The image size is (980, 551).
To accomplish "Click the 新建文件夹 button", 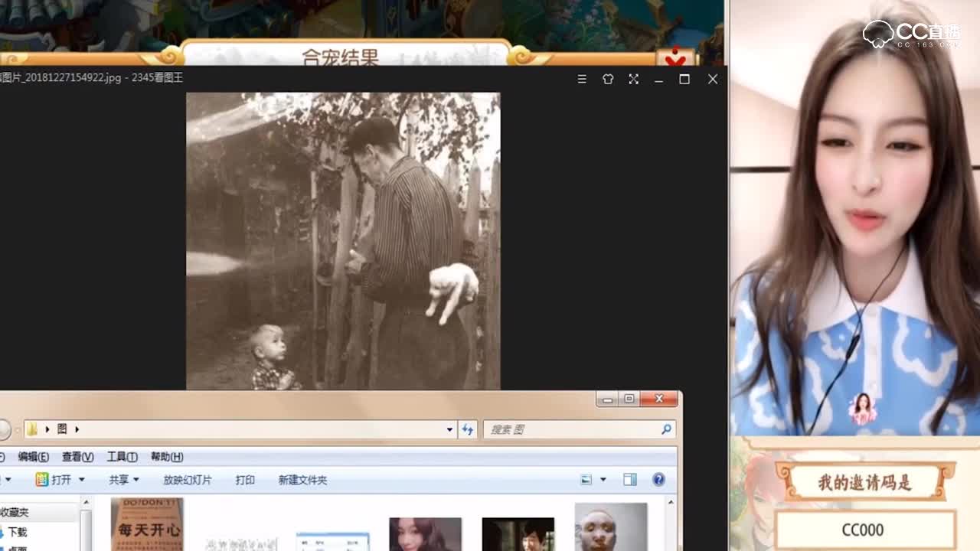I will pyautogui.click(x=302, y=480).
